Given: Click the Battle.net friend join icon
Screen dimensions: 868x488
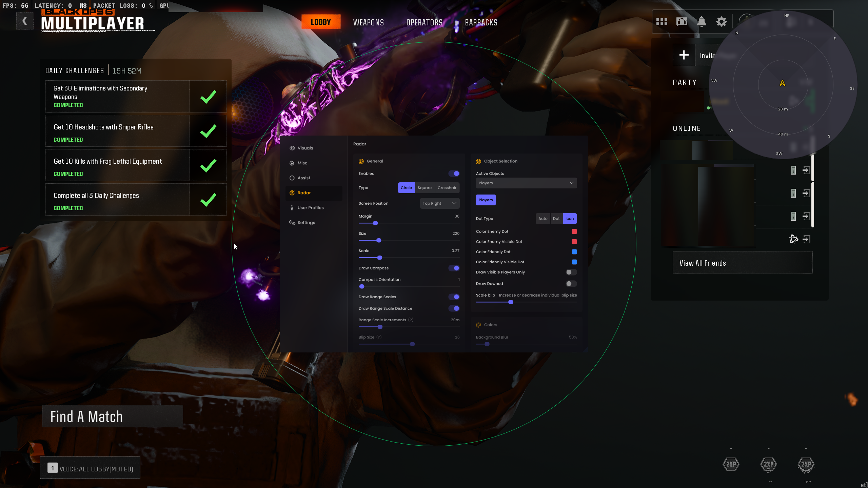Looking at the screenshot, I should pos(806,239).
